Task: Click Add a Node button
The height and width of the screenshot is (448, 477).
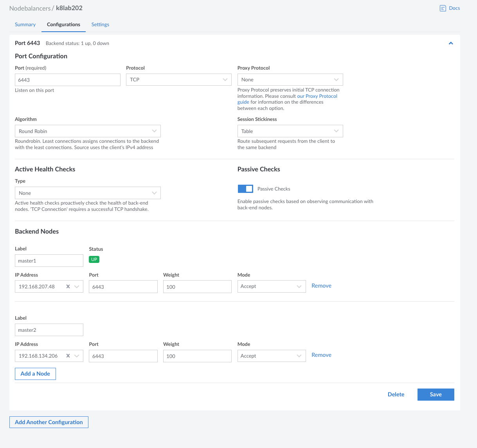Action: [x=35, y=374]
